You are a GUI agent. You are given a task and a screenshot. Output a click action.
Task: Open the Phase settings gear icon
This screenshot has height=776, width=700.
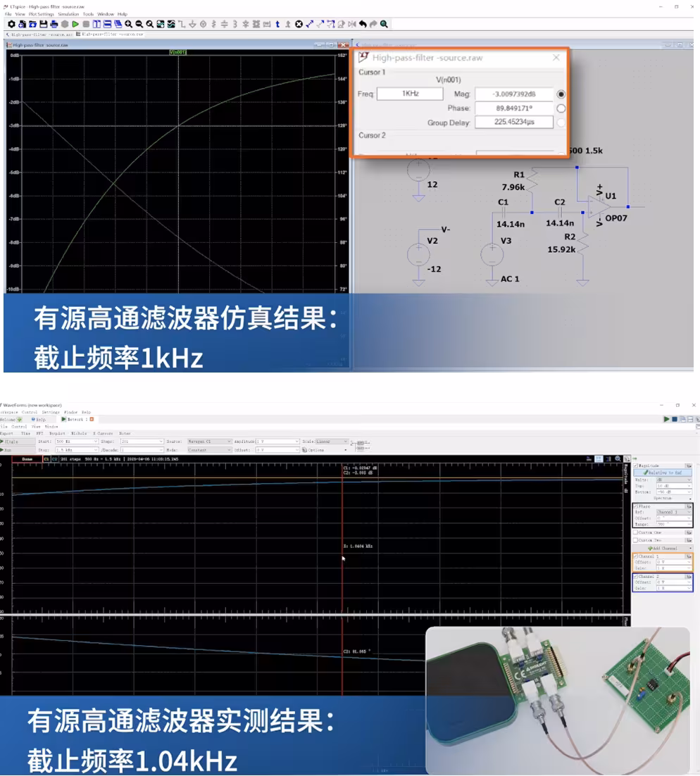click(x=689, y=506)
